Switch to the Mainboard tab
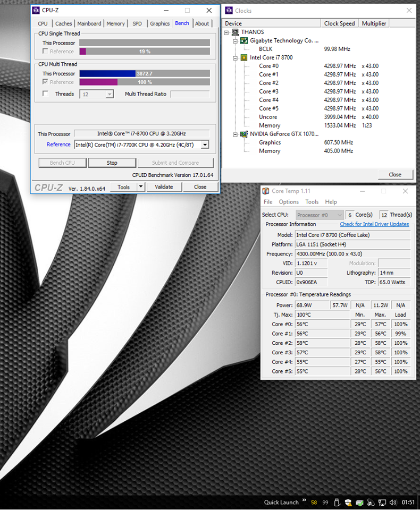Viewport: 420px width, 510px height. (x=89, y=23)
